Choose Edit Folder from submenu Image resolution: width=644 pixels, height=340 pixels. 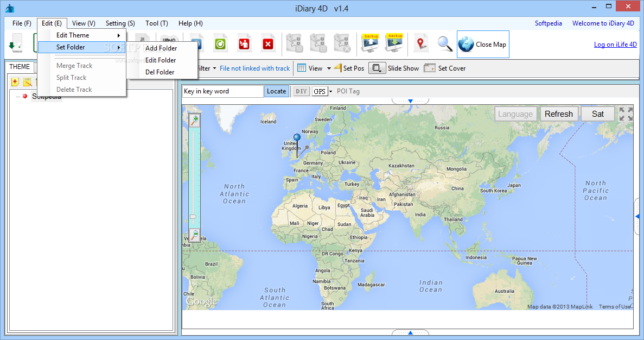pyautogui.click(x=162, y=60)
